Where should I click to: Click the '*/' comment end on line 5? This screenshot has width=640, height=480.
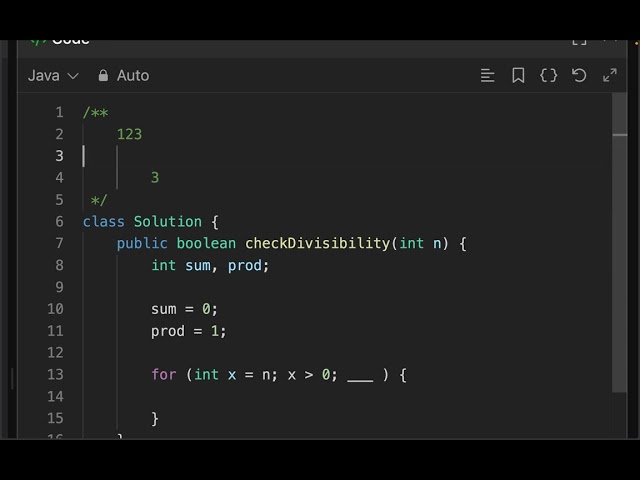point(99,200)
